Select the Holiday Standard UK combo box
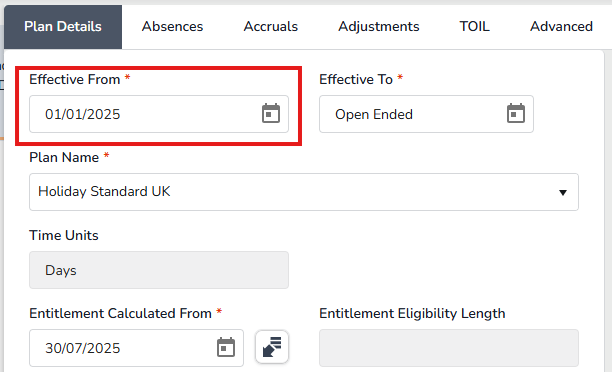 click(304, 192)
